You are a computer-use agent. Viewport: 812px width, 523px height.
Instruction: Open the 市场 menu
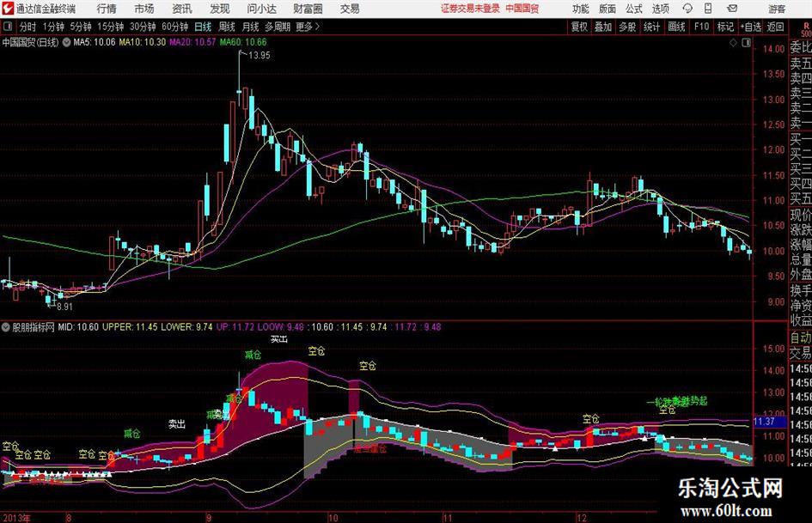click(x=144, y=9)
